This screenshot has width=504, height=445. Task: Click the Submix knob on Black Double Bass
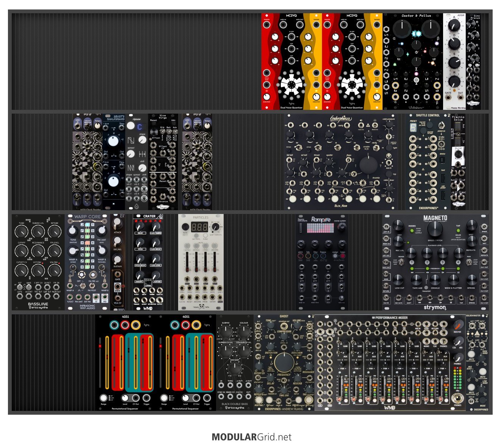tap(226, 333)
